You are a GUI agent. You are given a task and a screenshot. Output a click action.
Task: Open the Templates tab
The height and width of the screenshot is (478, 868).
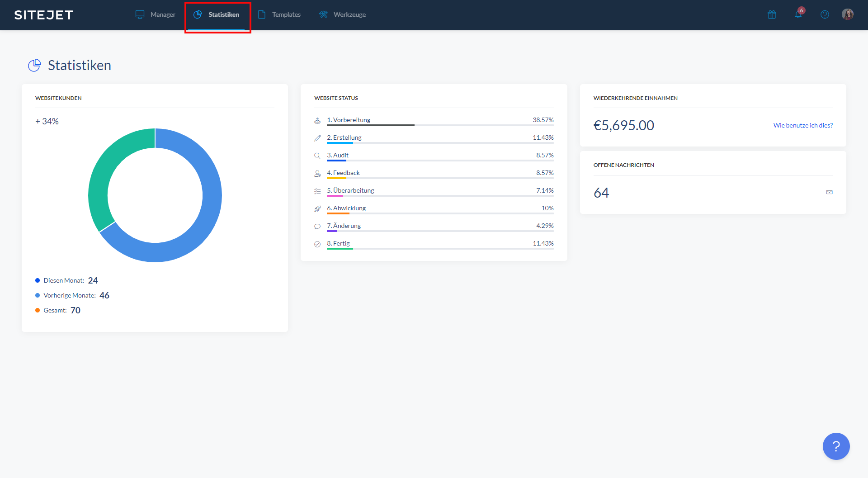279,14
